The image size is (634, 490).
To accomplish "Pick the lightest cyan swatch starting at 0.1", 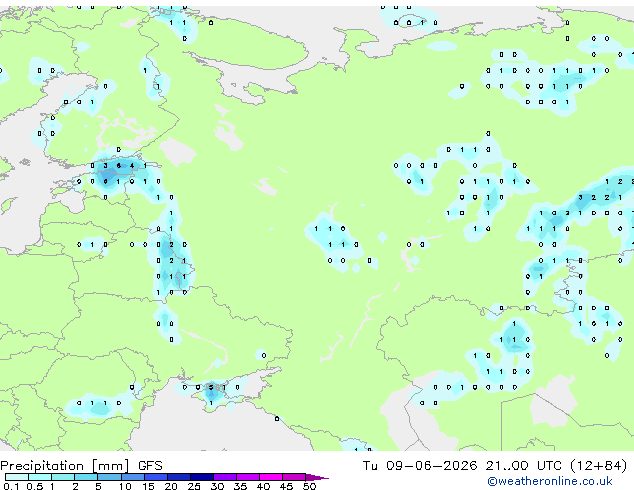I will tap(17, 477).
